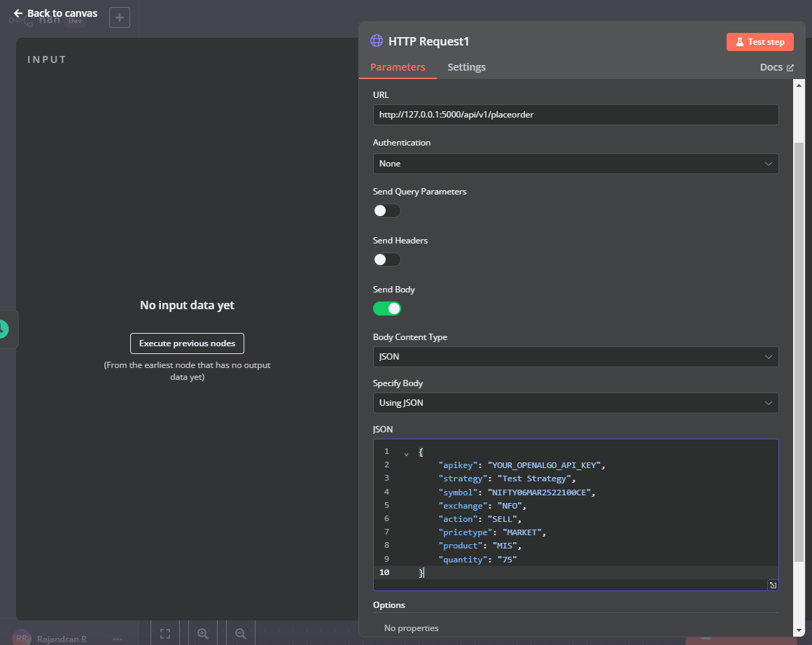Image resolution: width=812 pixels, height=645 pixels.
Task: Click the parameters panel vertical scrollbar
Action: (x=799, y=350)
